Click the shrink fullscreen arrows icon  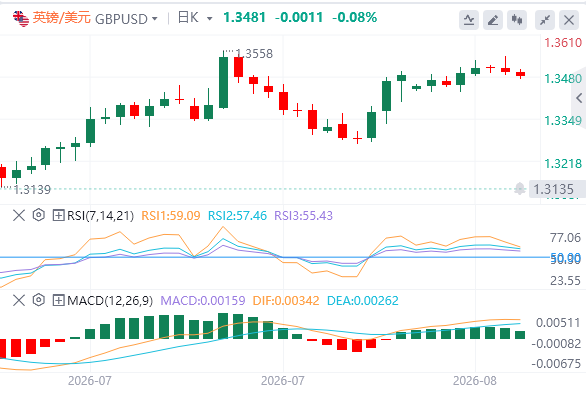tap(545, 20)
